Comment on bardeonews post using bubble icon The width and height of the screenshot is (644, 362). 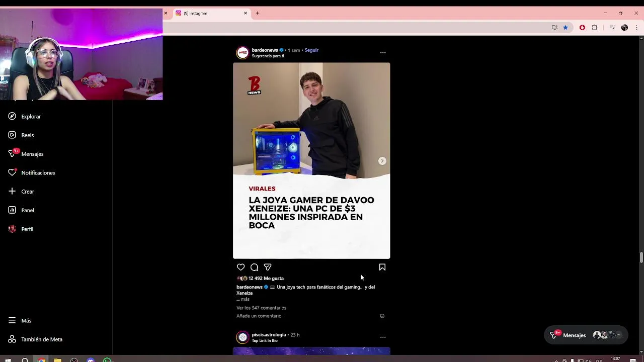[x=254, y=267]
